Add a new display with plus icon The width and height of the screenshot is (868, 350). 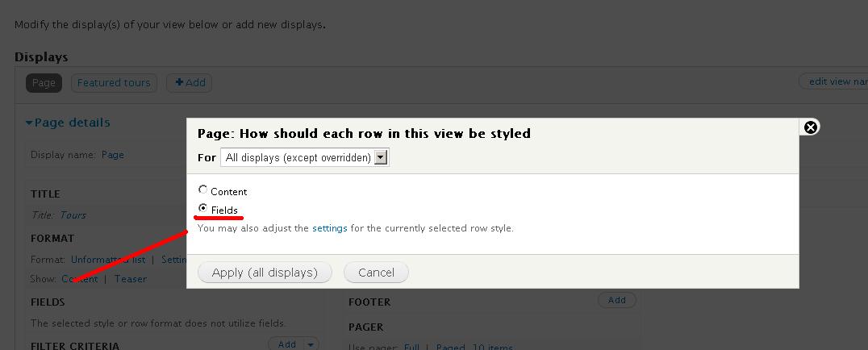(x=190, y=83)
